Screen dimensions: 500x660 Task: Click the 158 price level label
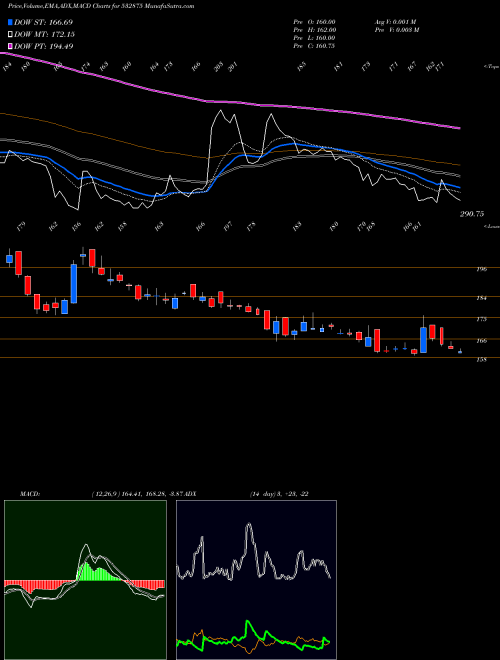coord(482,359)
